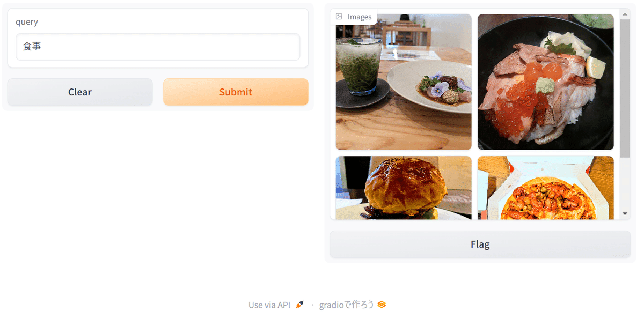Select the glossy burger bun thumbnail

pos(404,188)
